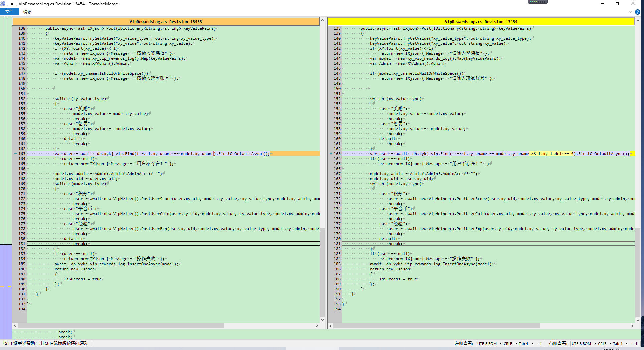Click the TortoiseMerge app icon in title bar
Screen dimensions: 644x350
3,4
